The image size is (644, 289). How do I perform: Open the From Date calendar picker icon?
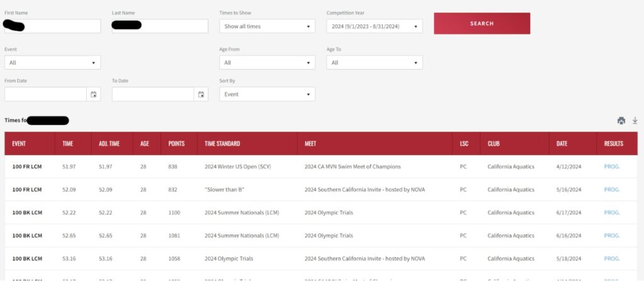[x=94, y=94]
